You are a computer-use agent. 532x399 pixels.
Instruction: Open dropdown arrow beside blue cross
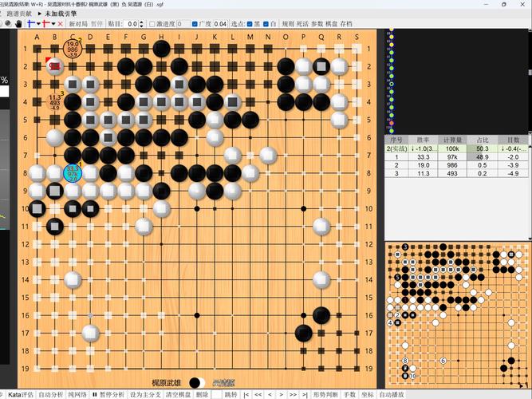coord(38,24)
